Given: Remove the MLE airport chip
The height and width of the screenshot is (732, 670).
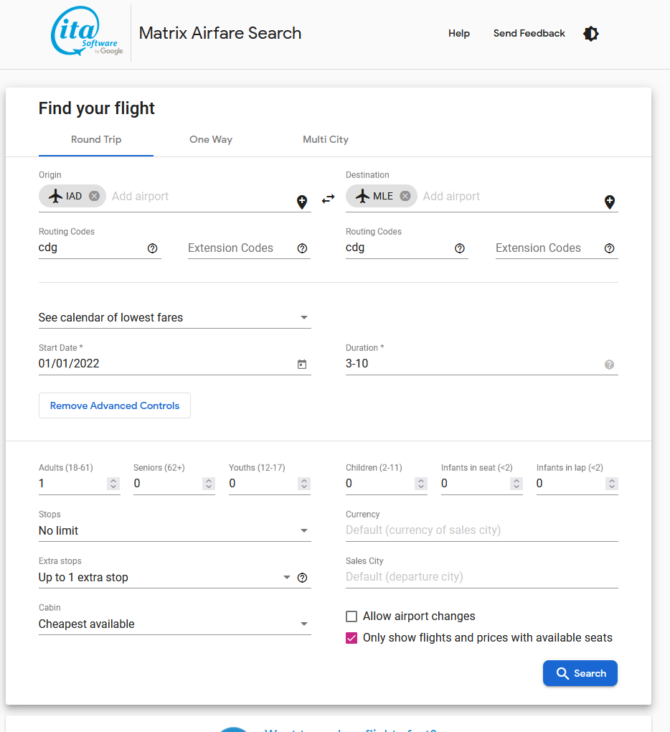Looking at the screenshot, I should 405,196.
